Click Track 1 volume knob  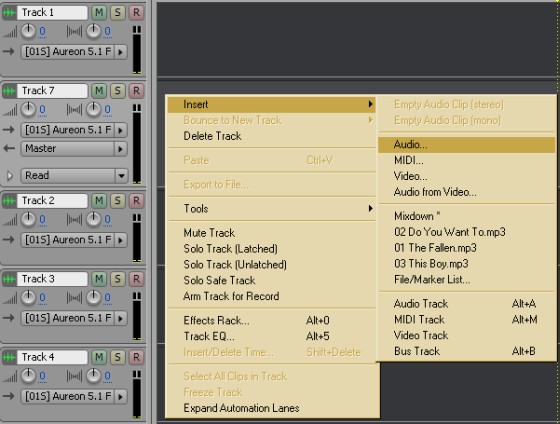point(28,31)
